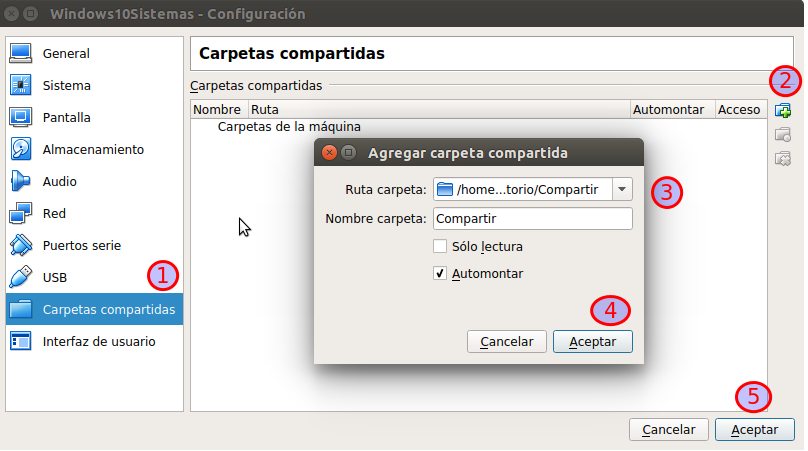808x451 pixels.
Task: Click the Sistema chip icon
Action: tap(21, 85)
